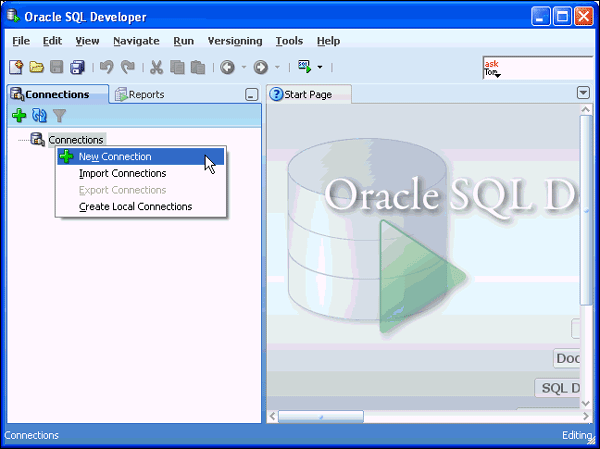Open the Edit menu
Image resolution: width=600 pixels, height=449 pixels.
(52, 41)
